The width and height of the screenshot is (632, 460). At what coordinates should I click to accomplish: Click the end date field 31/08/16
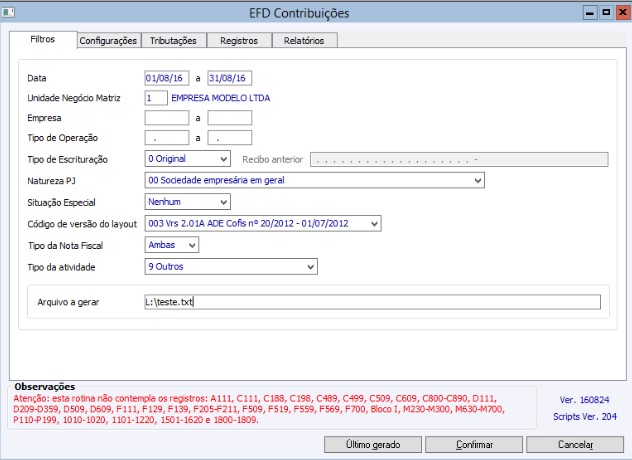230,78
